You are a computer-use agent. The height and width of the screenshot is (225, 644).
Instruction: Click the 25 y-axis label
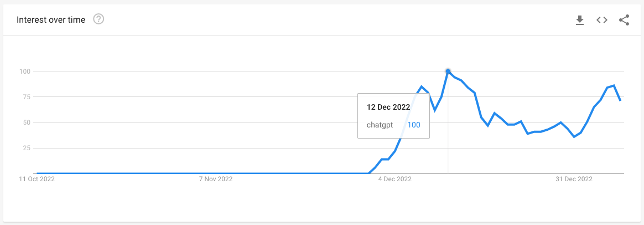click(26, 148)
